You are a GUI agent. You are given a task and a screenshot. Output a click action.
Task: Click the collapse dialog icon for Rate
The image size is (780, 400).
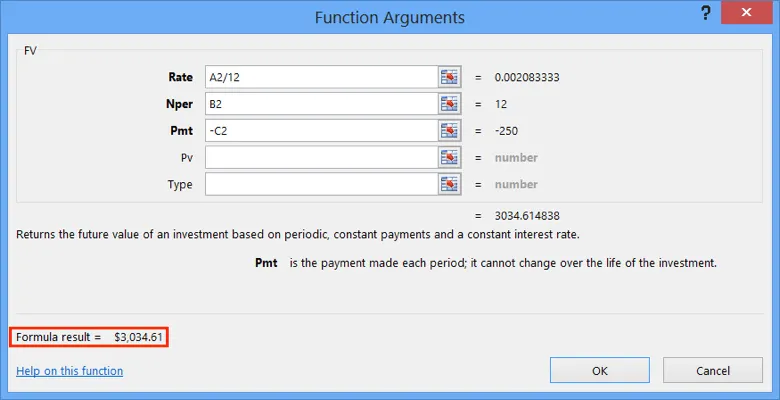point(448,77)
